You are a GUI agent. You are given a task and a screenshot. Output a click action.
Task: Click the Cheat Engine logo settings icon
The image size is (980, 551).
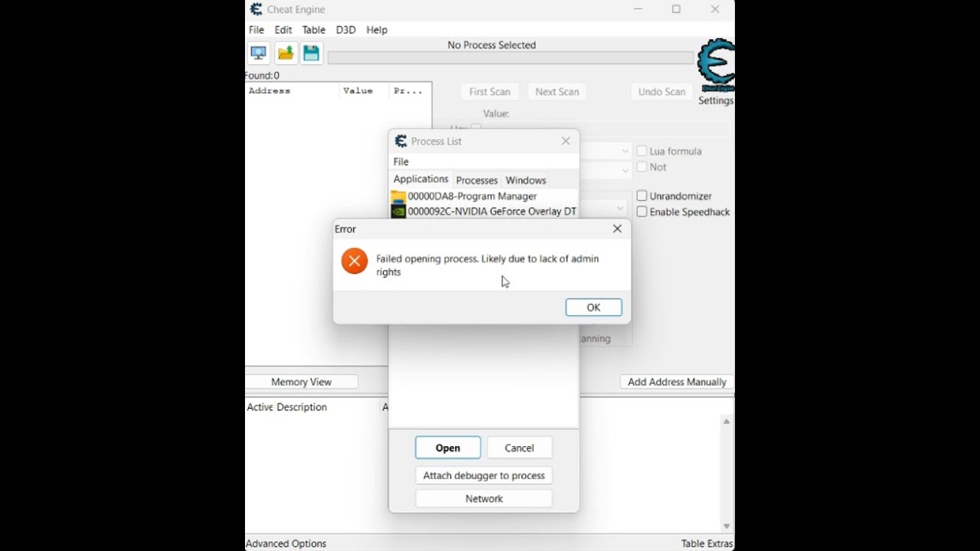717,65
